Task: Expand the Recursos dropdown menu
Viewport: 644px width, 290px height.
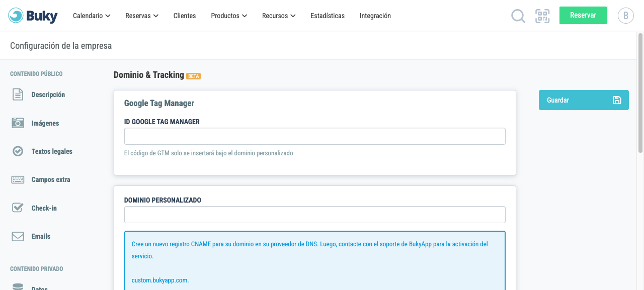Action: pos(279,16)
